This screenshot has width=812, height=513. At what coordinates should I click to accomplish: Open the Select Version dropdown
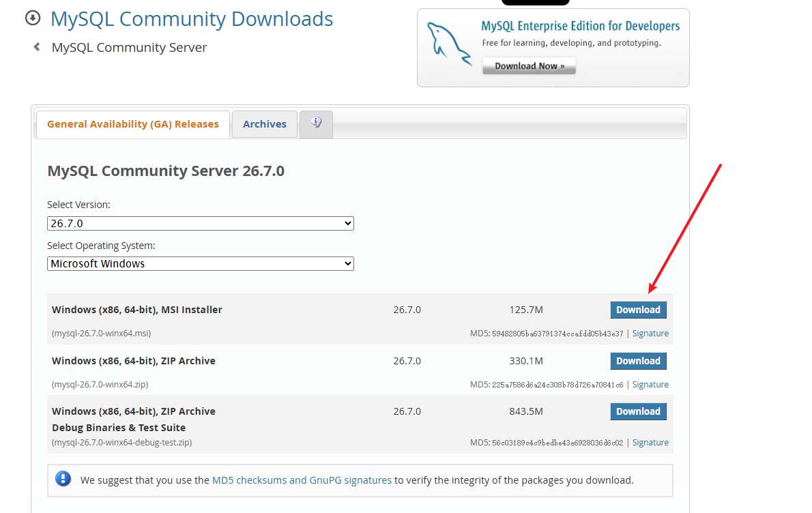click(x=201, y=223)
